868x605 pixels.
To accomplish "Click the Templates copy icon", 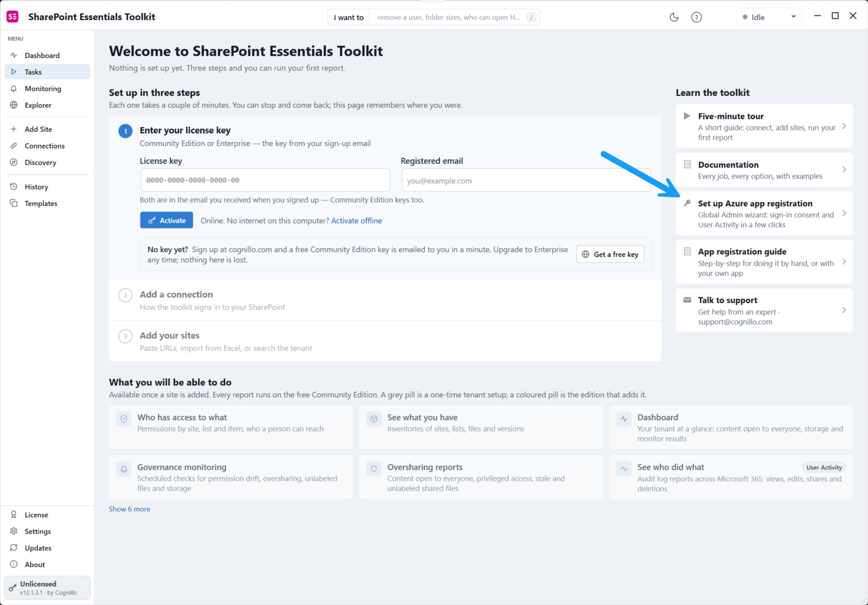I will (x=14, y=204).
